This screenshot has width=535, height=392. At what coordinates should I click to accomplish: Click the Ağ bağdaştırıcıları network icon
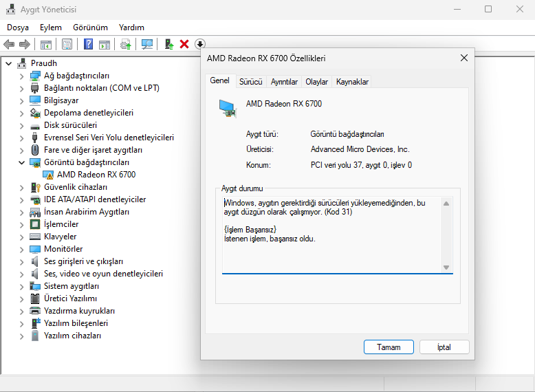35,76
